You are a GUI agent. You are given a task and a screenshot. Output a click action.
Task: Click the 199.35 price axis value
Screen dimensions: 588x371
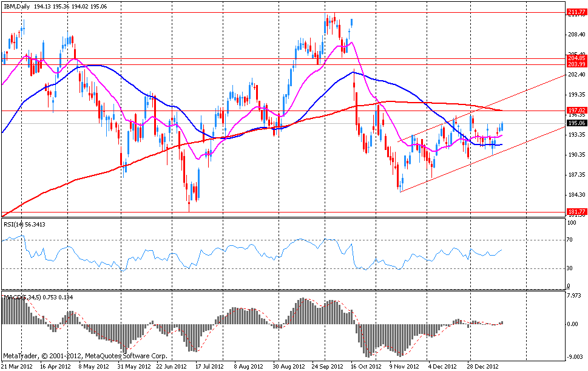click(576, 95)
